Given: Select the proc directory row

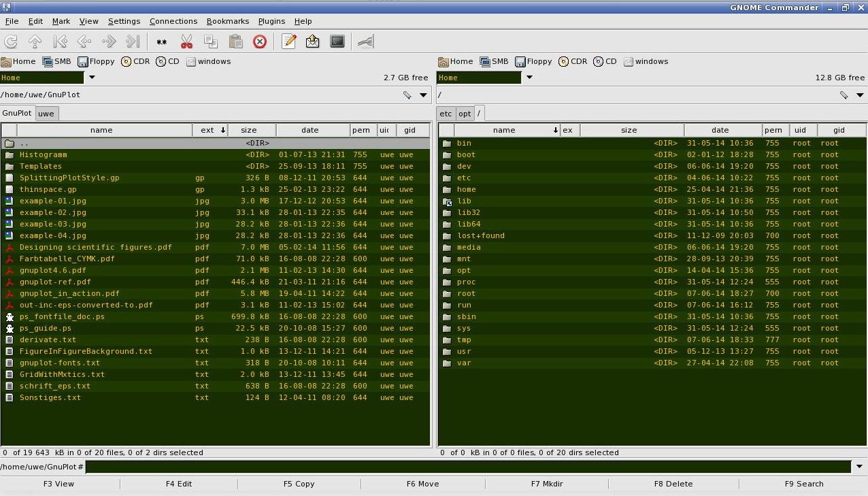Looking at the screenshot, I should pyautogui.click(x=652, y=282).
